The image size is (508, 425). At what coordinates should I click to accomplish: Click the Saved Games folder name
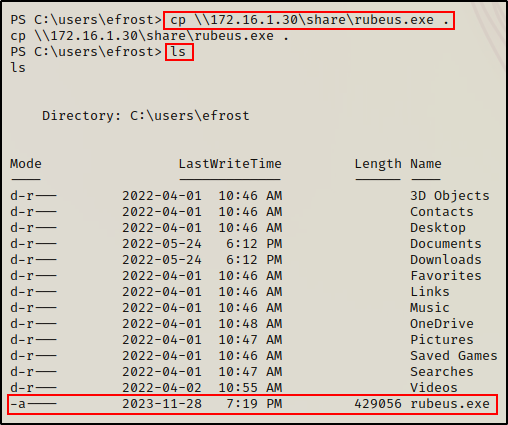pyautogui.click(x=454, y=356)
